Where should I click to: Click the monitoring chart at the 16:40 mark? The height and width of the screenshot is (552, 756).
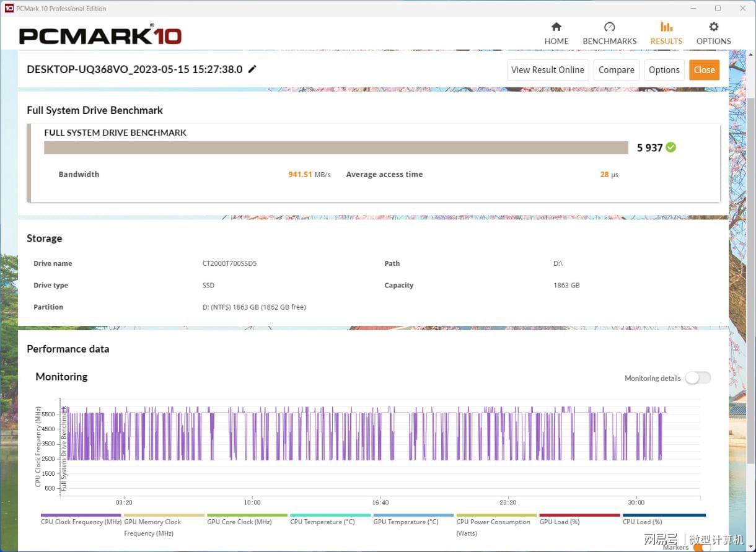pyautogui.click(x=380, y=446)
